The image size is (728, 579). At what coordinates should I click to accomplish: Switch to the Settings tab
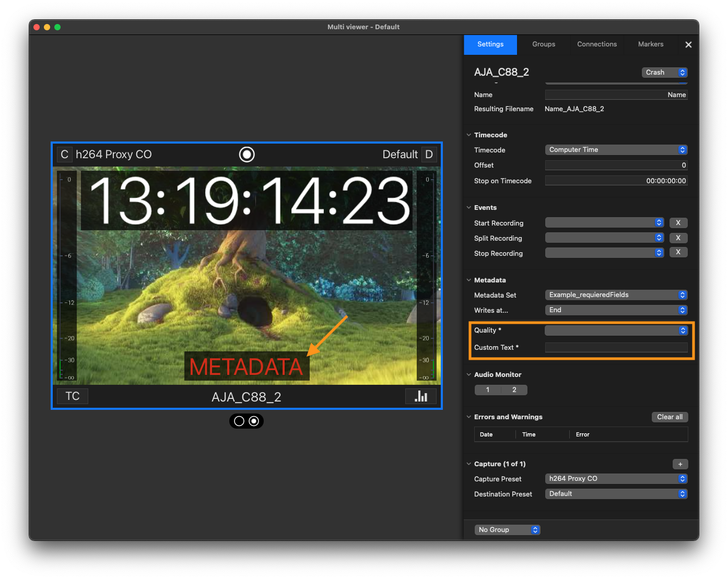coord(490,44)
